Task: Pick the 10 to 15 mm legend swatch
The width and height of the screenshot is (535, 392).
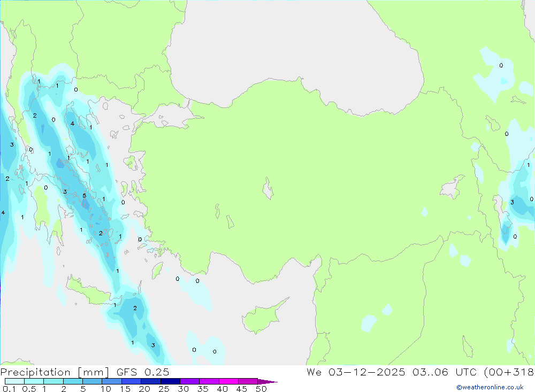Action: coord(112,381)
